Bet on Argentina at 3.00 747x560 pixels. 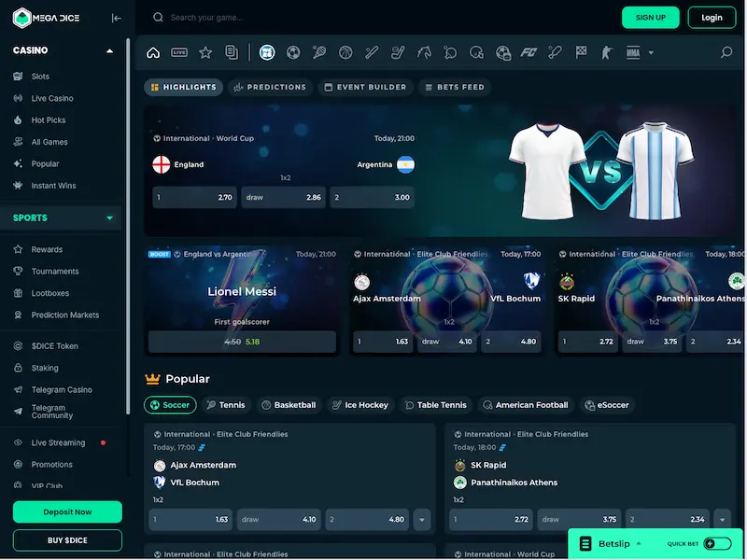[372, 198]
